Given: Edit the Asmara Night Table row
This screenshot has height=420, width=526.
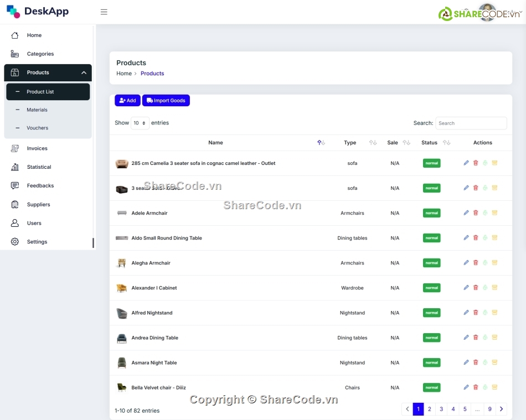Looking at the screenshot, I should [466, 362].
